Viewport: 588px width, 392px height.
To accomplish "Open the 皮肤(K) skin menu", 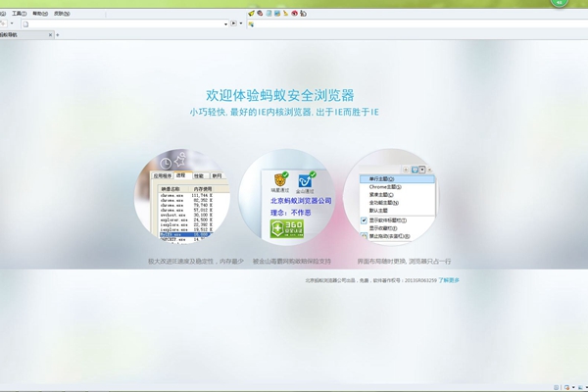I will click(62, 14).
